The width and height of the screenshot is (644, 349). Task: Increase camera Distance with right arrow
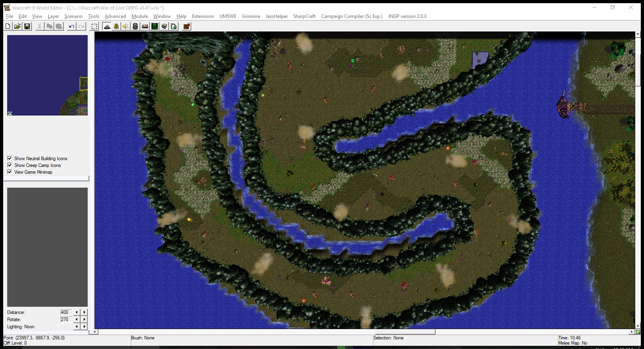84,312
